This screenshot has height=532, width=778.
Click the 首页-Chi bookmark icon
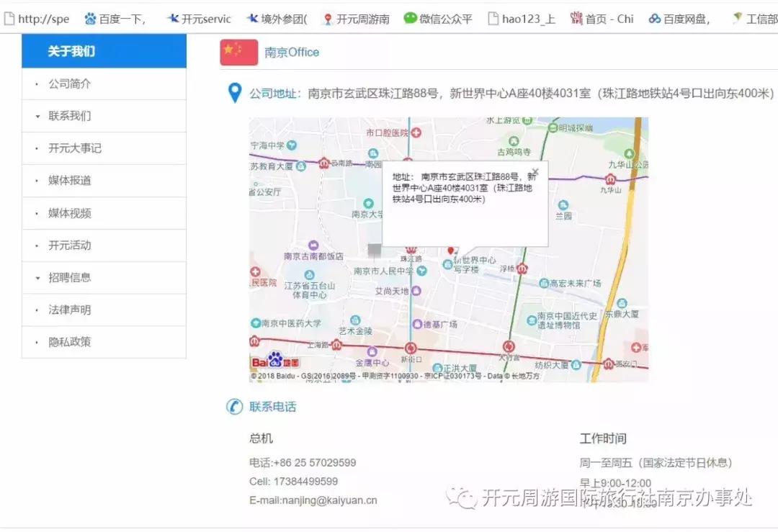point(576,19)
